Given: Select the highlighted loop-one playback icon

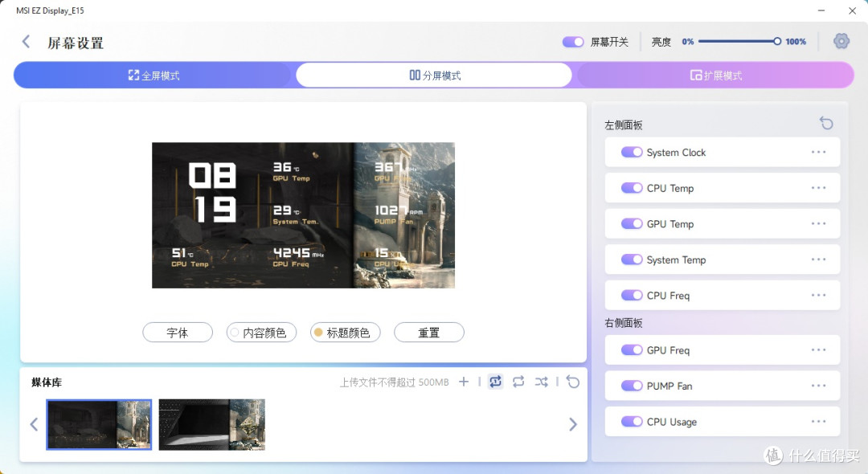Looking at the screenshot, I should click(495, 382).
